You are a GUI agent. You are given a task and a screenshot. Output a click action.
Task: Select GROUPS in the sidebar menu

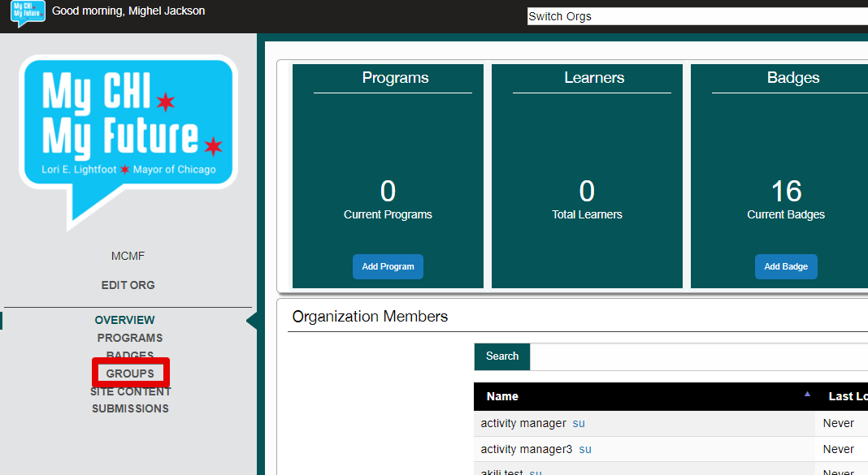(x=130, y=374)
